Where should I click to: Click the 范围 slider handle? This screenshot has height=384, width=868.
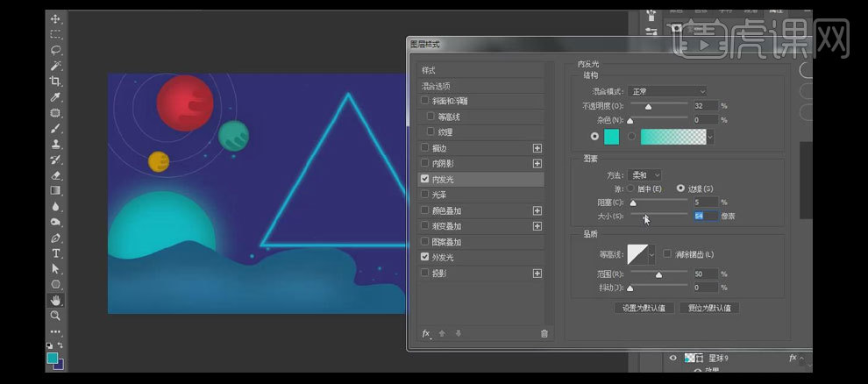click(658, 275)
